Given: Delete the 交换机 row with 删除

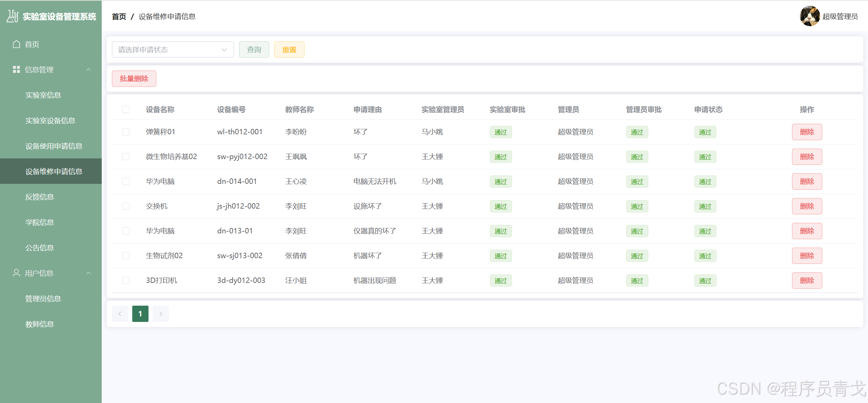Looking at the screenshot, I should tap(807, 206).
